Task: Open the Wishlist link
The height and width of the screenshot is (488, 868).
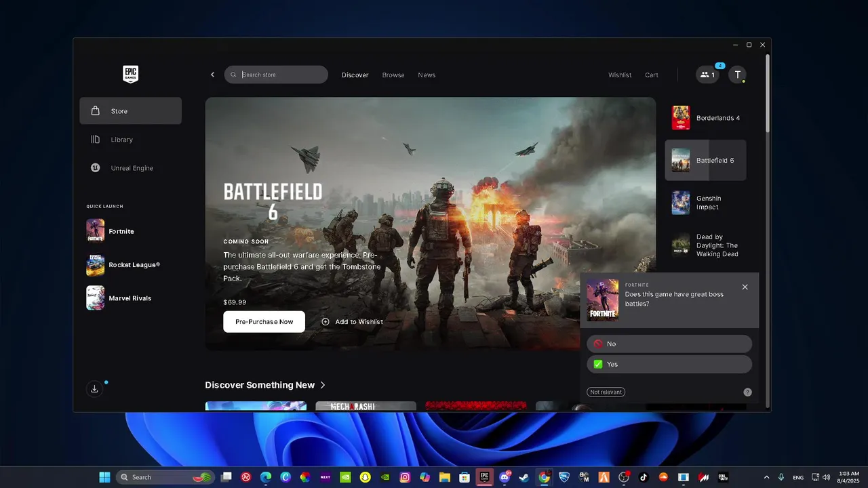Action: click(x=620, y=75)
